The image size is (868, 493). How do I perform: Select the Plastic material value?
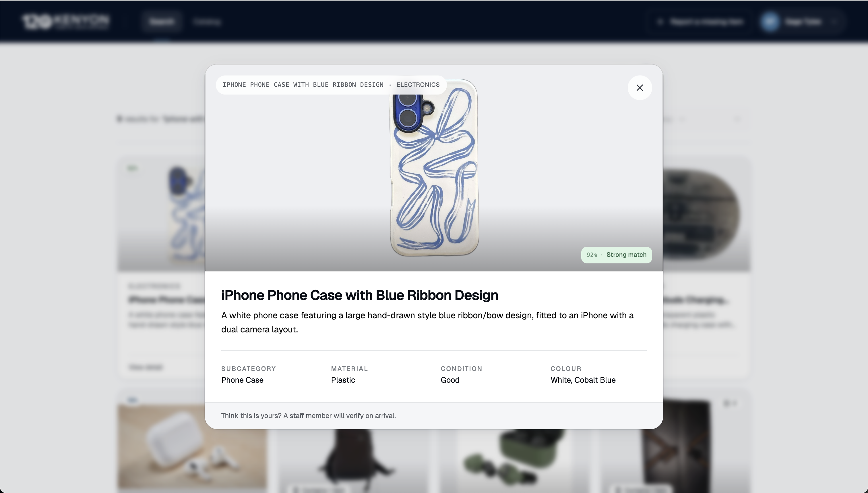[x=343, y=380]
